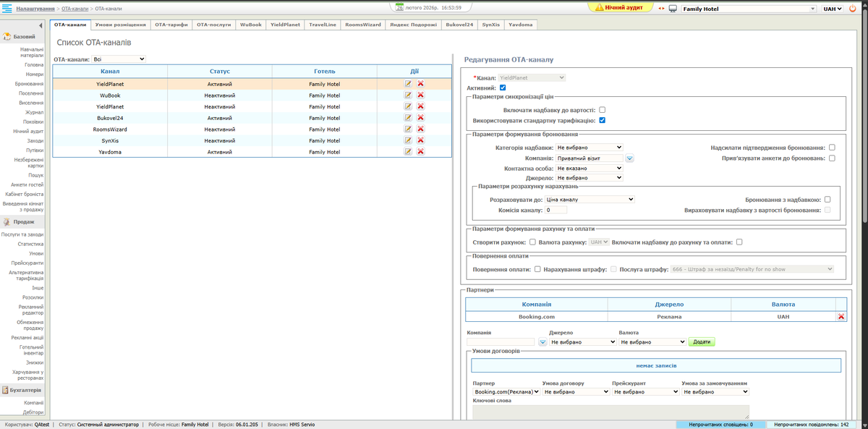Click the edit icon for WuBook row
The width and height of the screenshot is (868, 429).
coord(408,95)
